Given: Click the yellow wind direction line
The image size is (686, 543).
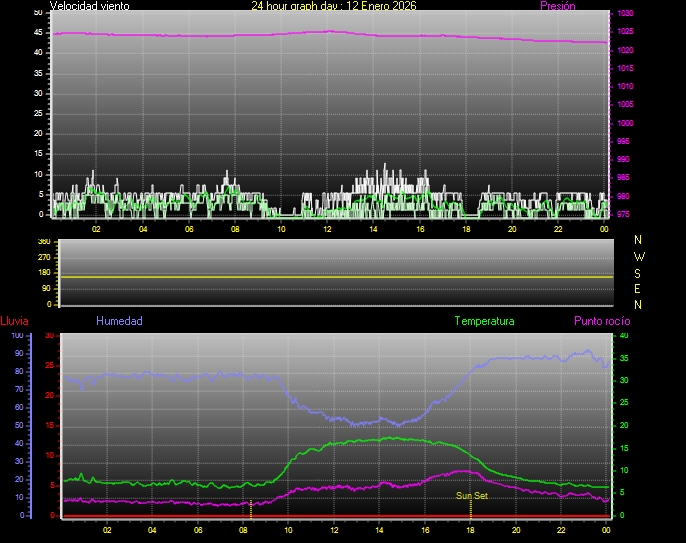Looking at the screenshot, I should (335, 276).
